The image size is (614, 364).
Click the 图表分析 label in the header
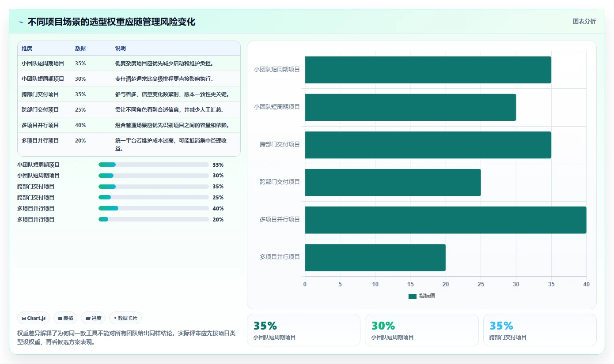584,21
